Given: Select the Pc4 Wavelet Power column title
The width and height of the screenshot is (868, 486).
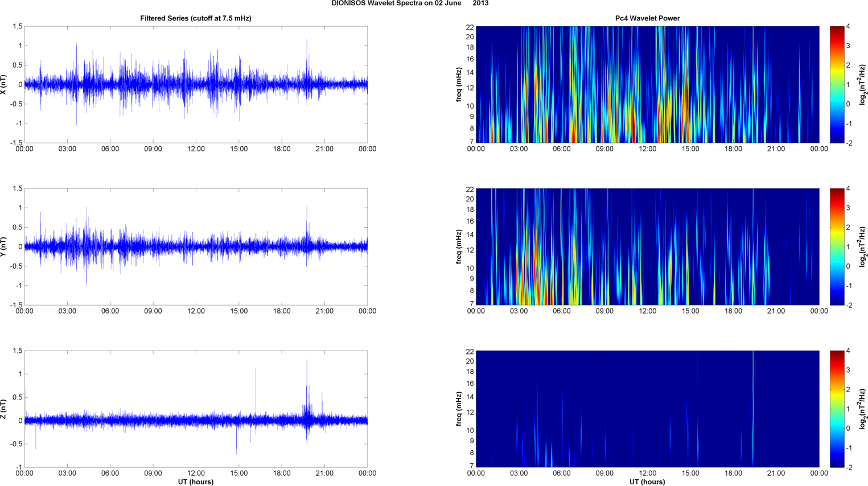Looking at the screenshot, I should pos(647,18).
